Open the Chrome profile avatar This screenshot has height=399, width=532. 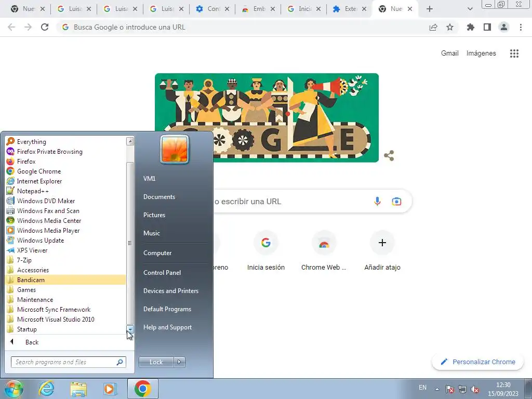504,27
